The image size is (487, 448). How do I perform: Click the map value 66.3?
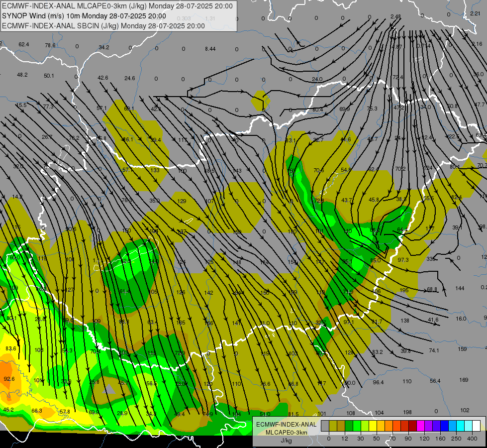37,411
